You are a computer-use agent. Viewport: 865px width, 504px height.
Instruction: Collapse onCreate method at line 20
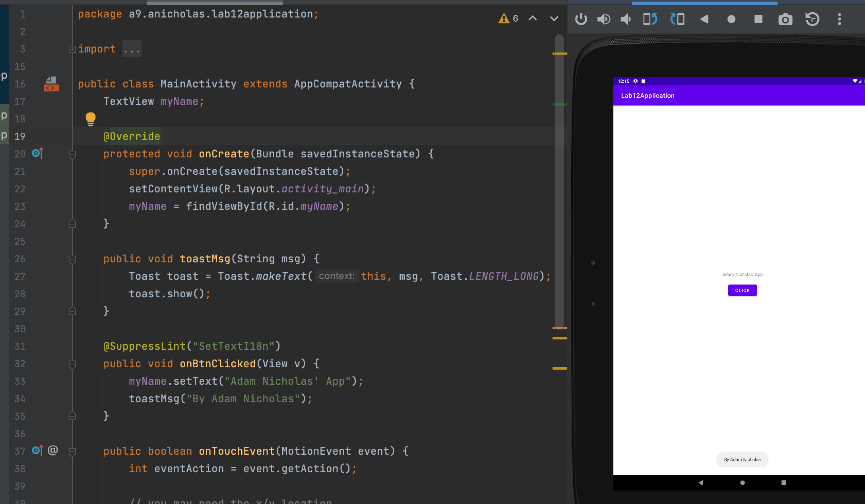click(x=72, y=154)
